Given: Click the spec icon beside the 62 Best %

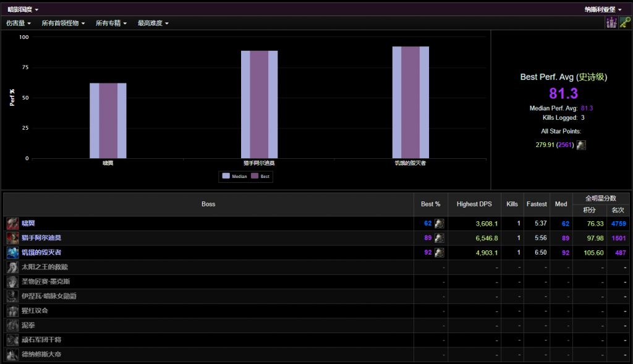Looking at the screenshot, I should [x=439, y=224].
